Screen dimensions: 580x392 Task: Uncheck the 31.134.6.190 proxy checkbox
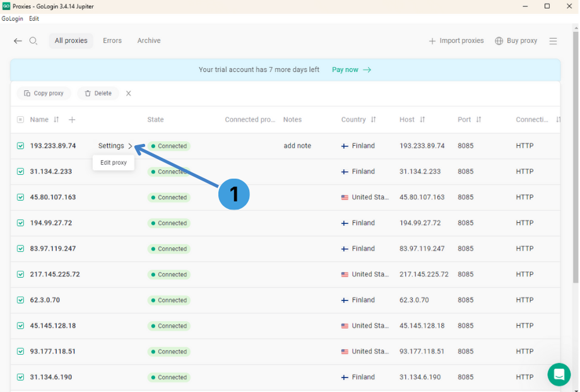20,377
